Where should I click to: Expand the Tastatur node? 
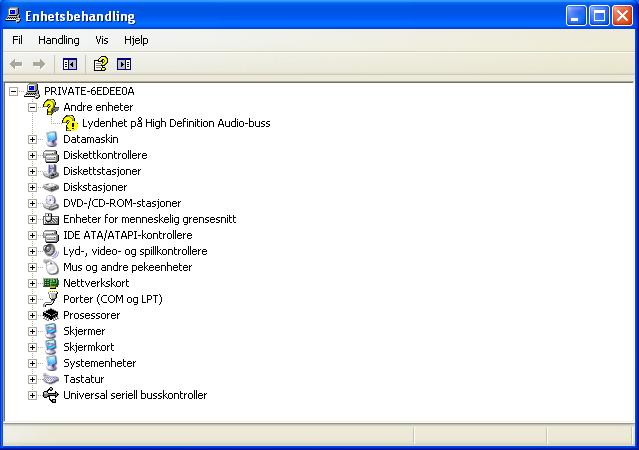click(x=32, y=379)
